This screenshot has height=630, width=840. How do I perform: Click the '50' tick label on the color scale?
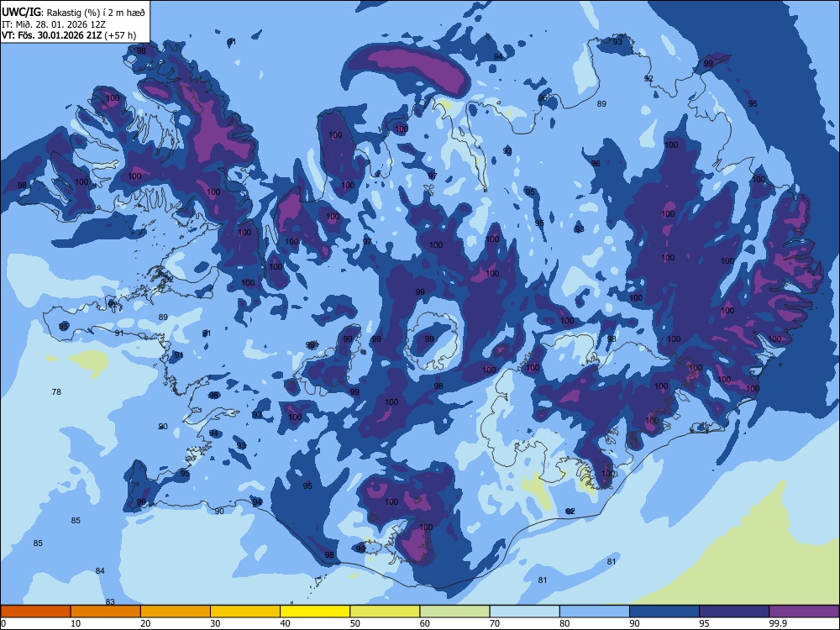click(354, 623)
